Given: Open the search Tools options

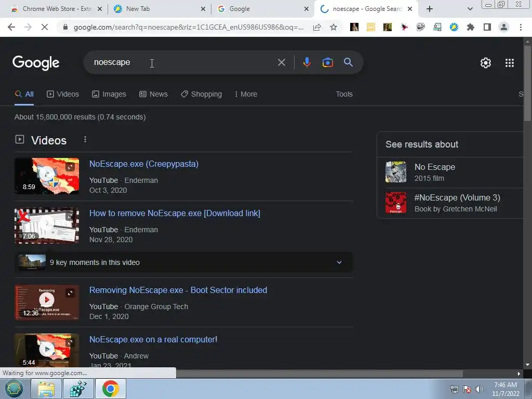Looking at the screenshot, I should click(x=344, y=94).
